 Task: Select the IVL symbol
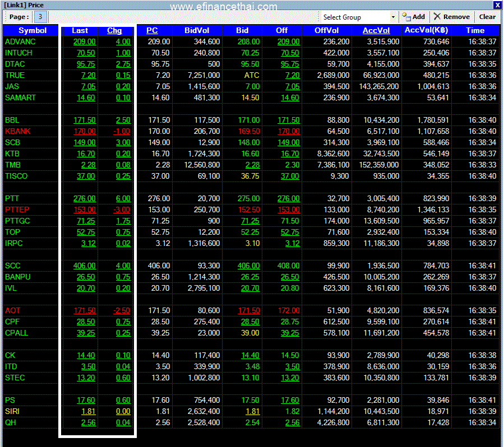(11, 288)
